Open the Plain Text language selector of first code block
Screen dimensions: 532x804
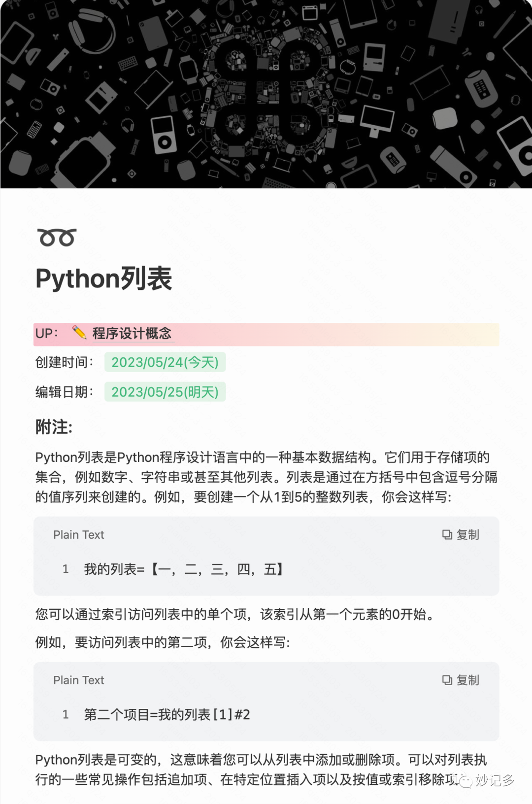click(x=79, y=535)
